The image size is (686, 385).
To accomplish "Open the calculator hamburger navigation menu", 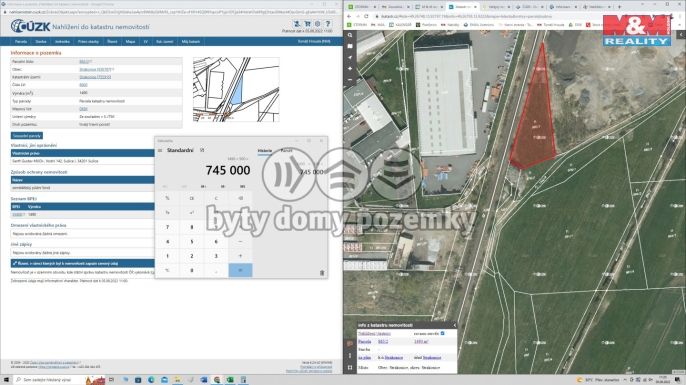I will (x=160, y=150).
